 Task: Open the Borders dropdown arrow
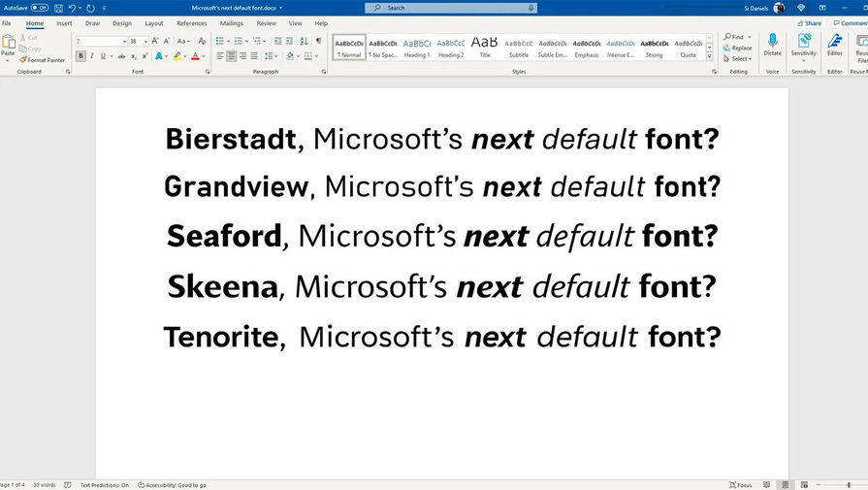tap(316, 56)
